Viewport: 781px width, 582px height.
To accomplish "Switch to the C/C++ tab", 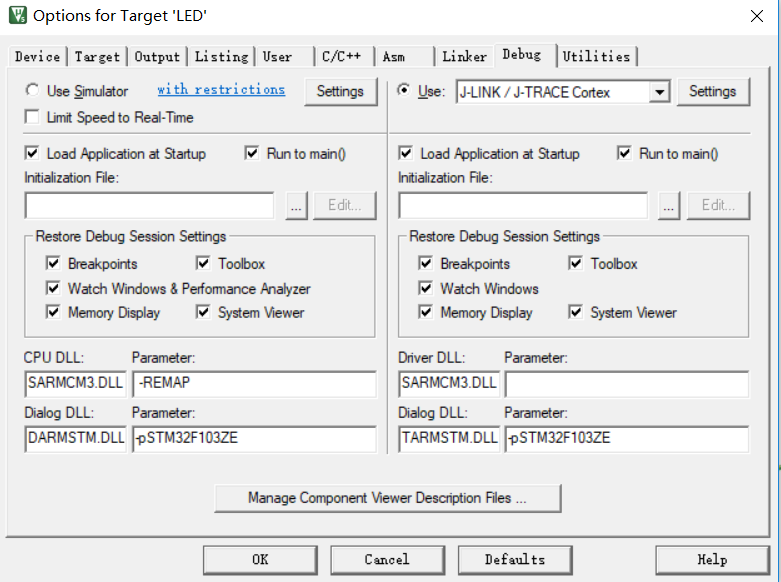I will tap(344, 57).
